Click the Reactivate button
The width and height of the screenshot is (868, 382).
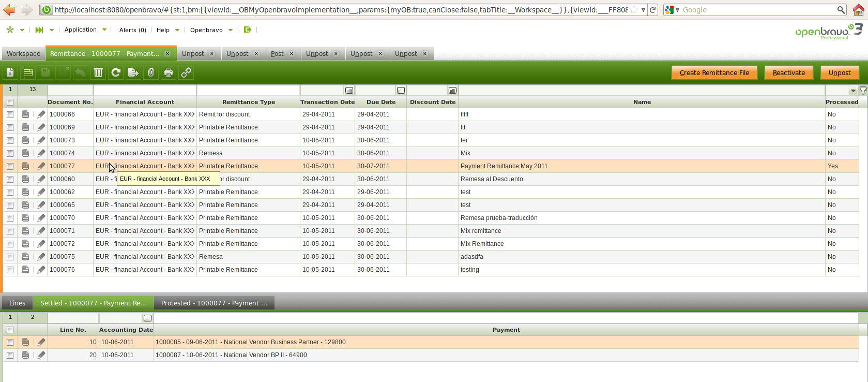[x=789, y=73]
